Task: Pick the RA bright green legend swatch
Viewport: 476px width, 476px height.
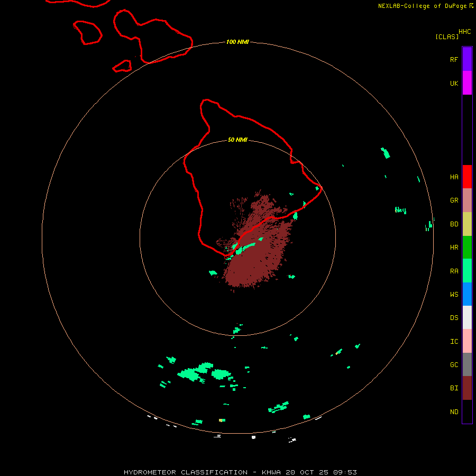Action: coord(467,271)
